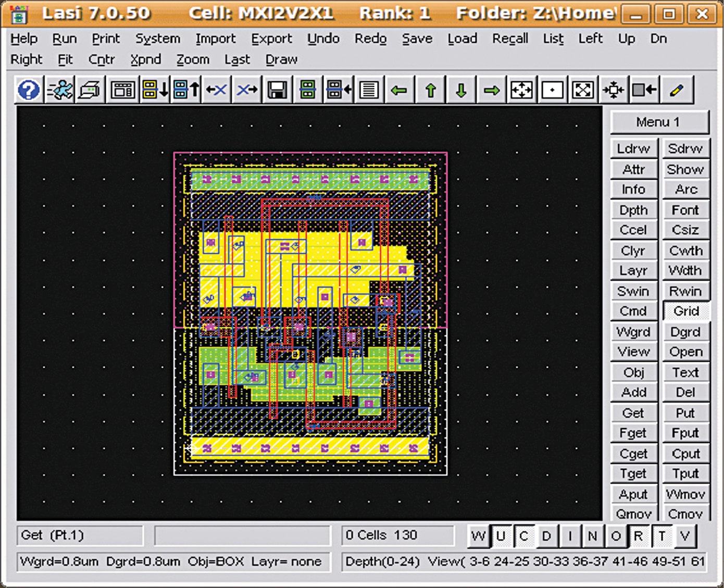724x588 pixels.
Task: Open the System setup dialog toolbar icon
Action: [121, 89]
